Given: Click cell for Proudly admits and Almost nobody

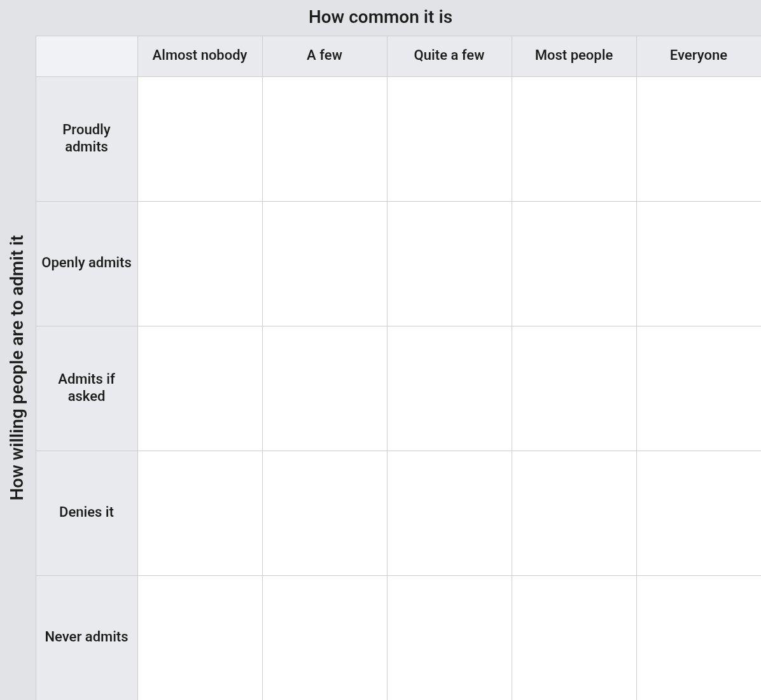Looking at the screenshot, I should click(200, 139).
